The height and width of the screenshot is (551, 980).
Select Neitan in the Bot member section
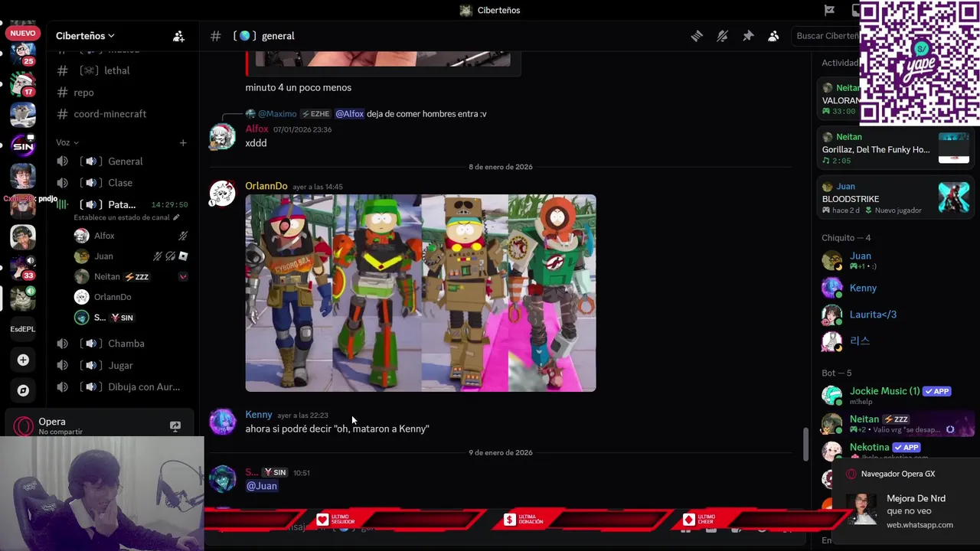893,423
